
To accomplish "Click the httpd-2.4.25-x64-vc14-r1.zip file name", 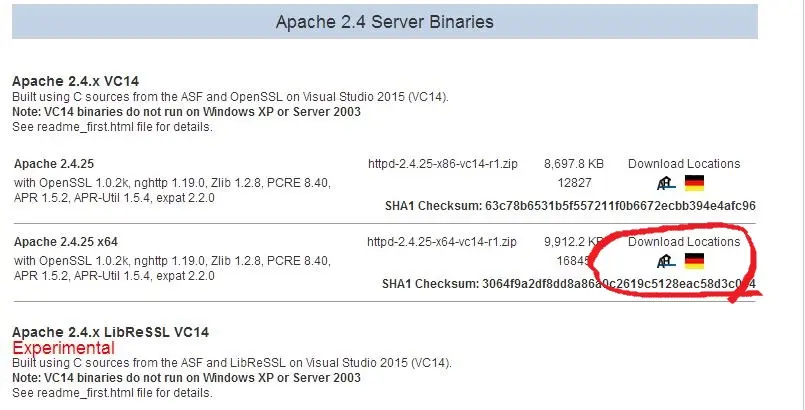I will tap(442, 242).
